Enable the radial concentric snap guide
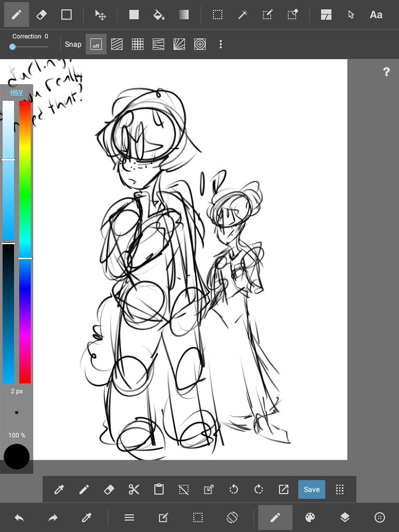The width and height of the screenshot is (399, 532). (x=200, y=45)
